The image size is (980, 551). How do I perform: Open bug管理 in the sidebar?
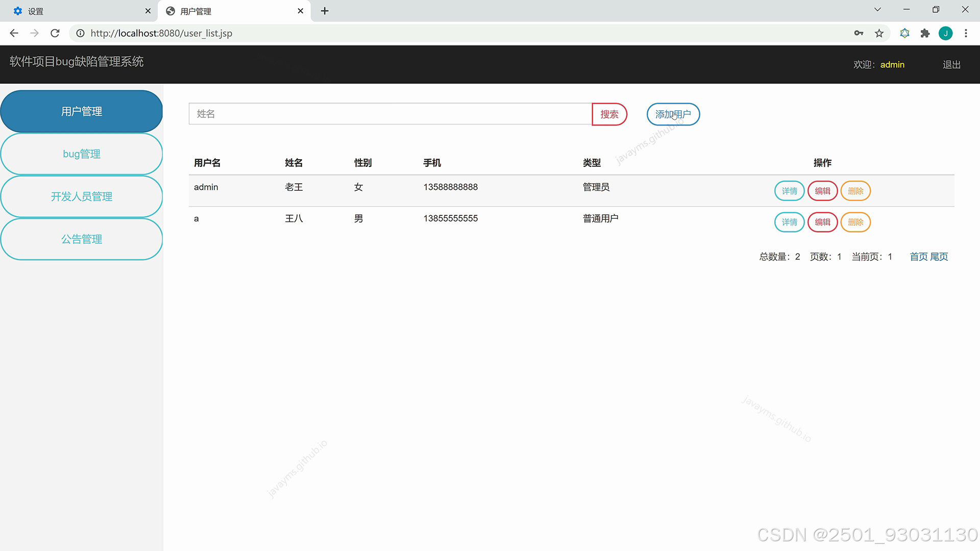tap(82, 154)
